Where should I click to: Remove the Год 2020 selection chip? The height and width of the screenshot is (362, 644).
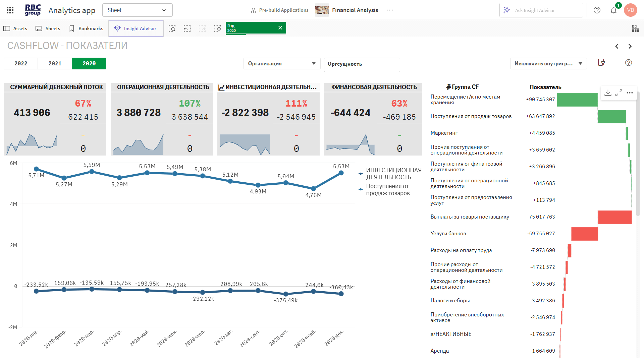[280, 28]
